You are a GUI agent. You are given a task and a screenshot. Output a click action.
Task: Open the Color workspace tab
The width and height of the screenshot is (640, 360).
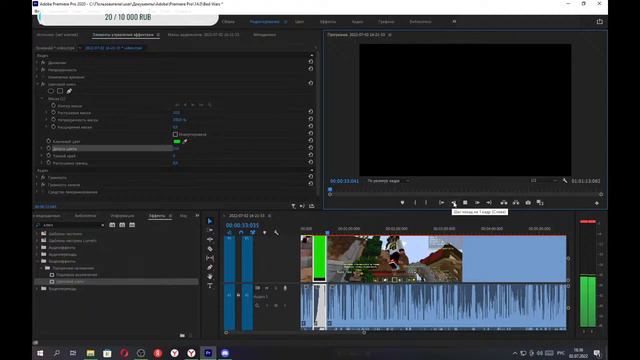pos(300,22)
